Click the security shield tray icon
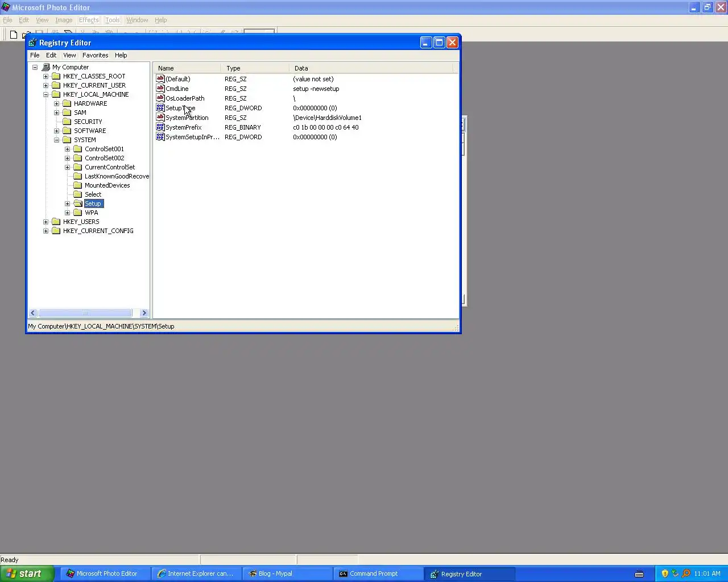The height and width of the screenshot is (582, 728). pyautogui.click(x=665, y=573)
